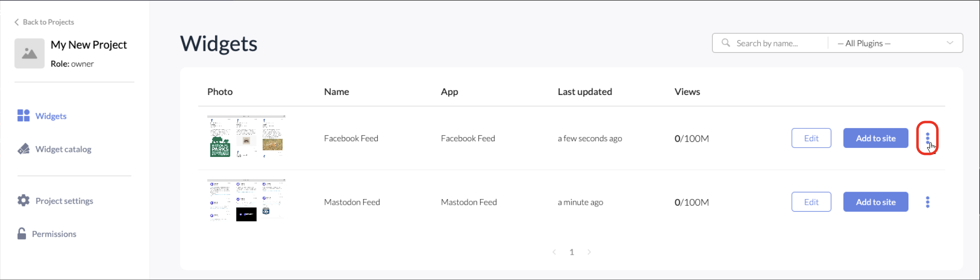Edit the Facebook Feed widget
Viewport: 980px width, 280px height.
point(811,138)
